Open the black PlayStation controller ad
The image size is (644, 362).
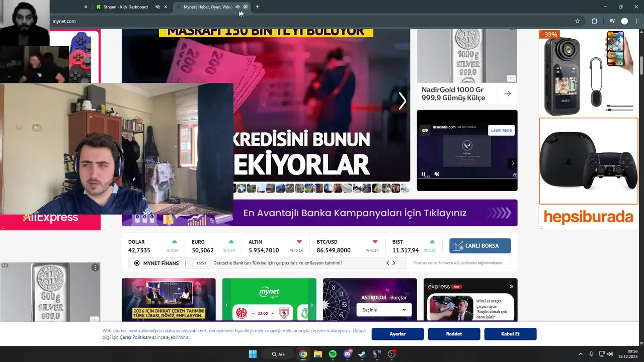(589, 161)
